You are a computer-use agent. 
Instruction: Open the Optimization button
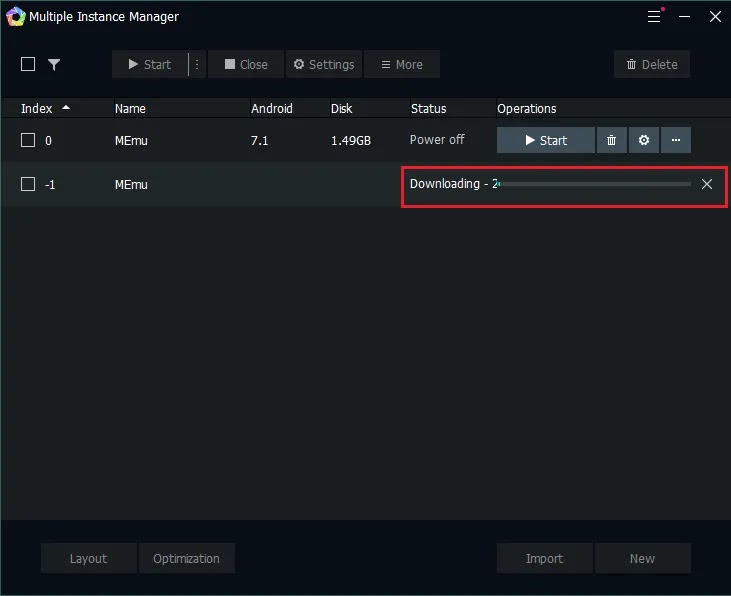coord(186,558)
